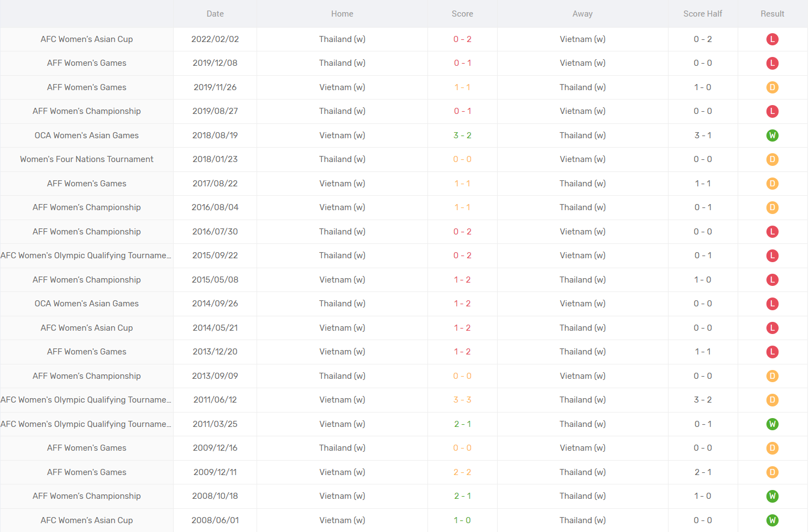Click the red L badge for the 2022/02/02 match
809x532 pixels.
772,39
